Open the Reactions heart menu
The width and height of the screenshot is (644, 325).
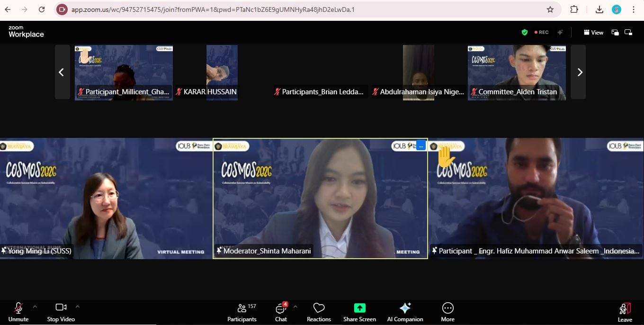[319, 312]
